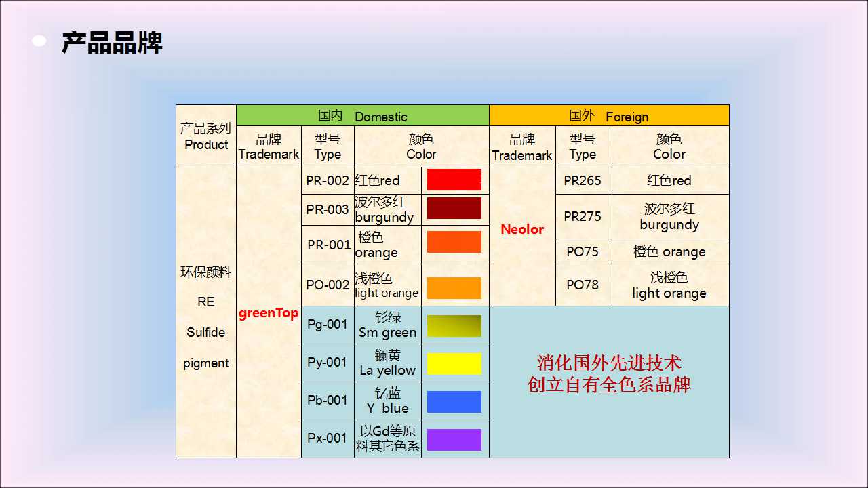Select the Sm green gradient swatch
This screenshot has height=488, width=868.
tap(454, 325)
